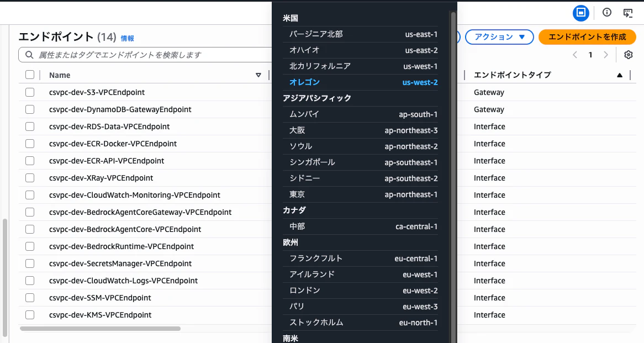The image size is (644, 343).
Task: Check csvpc-dev-SecretsManager-VPCEndpoint row
Action: [30, 263]
